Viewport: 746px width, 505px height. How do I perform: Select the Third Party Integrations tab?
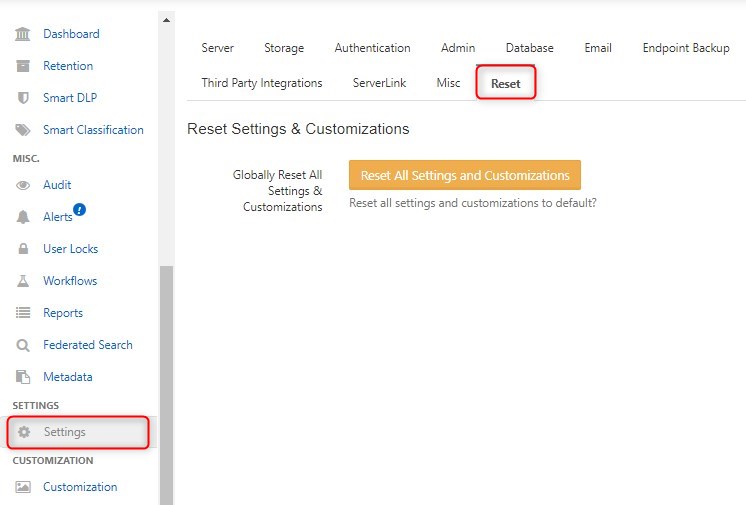[262, 83]
